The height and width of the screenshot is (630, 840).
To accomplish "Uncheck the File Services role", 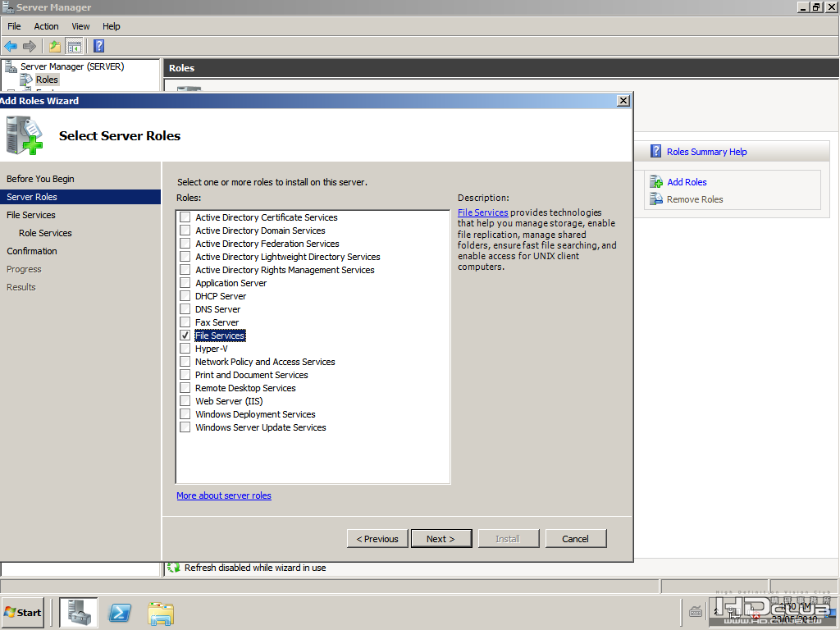I will 185,336.
